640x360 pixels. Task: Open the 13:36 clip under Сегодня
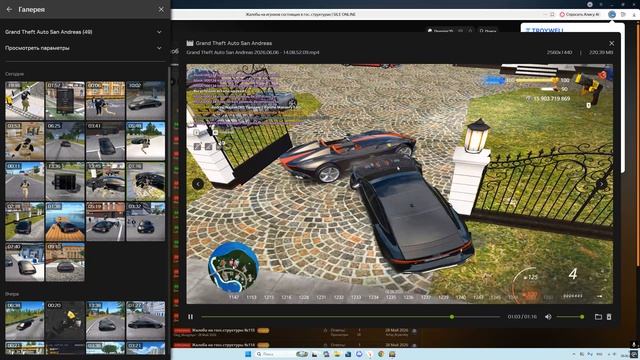point(65,181)
